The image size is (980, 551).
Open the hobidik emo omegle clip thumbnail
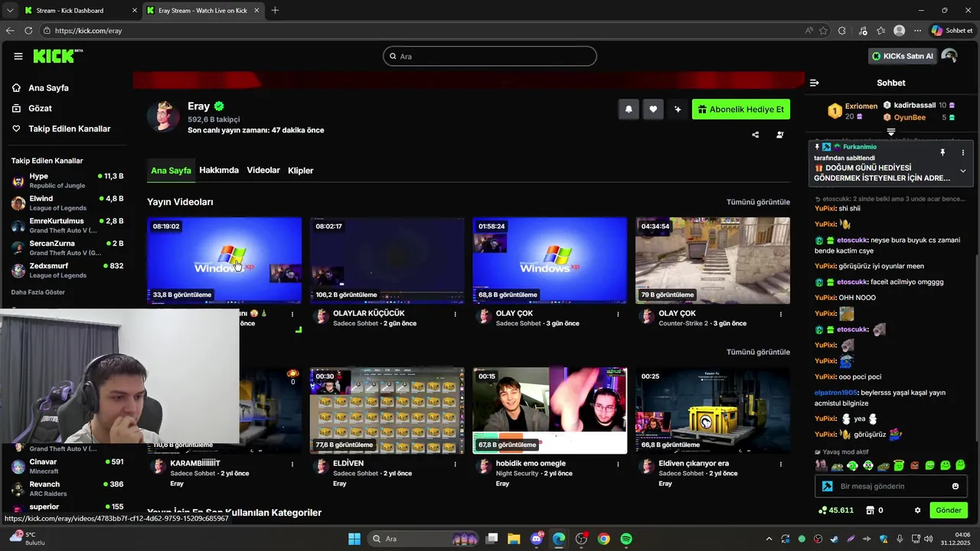(550, 410)
